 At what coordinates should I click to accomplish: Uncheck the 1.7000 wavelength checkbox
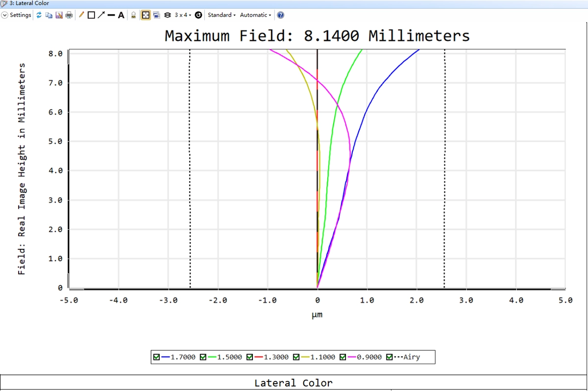click(x=156, y=357)
